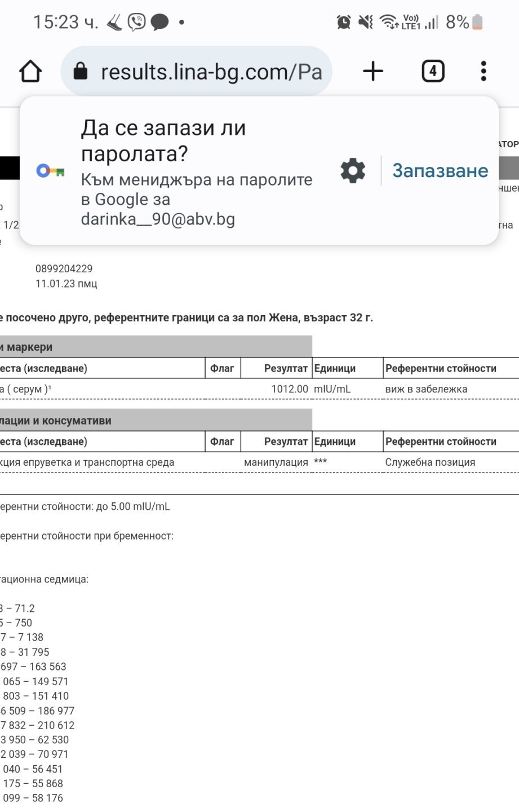Tap the phone number 0899204229

[64, 269]
